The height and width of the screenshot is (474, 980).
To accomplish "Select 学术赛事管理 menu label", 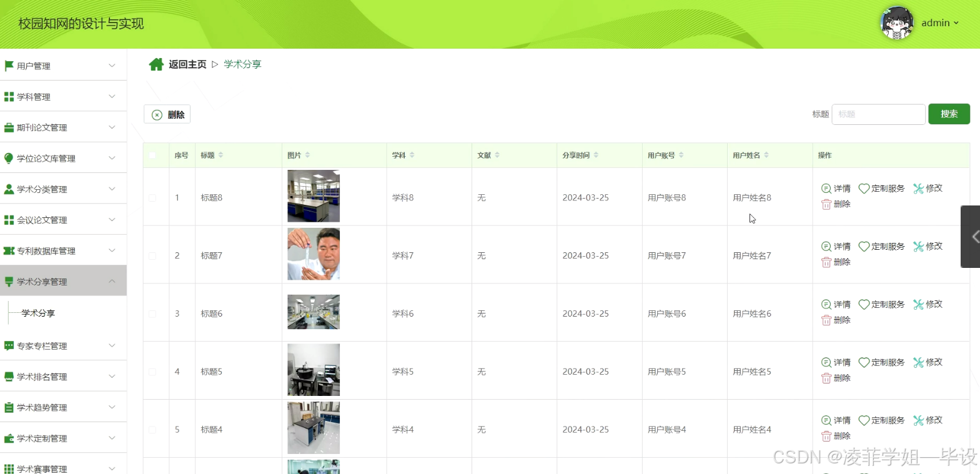I will pos(42,469).
